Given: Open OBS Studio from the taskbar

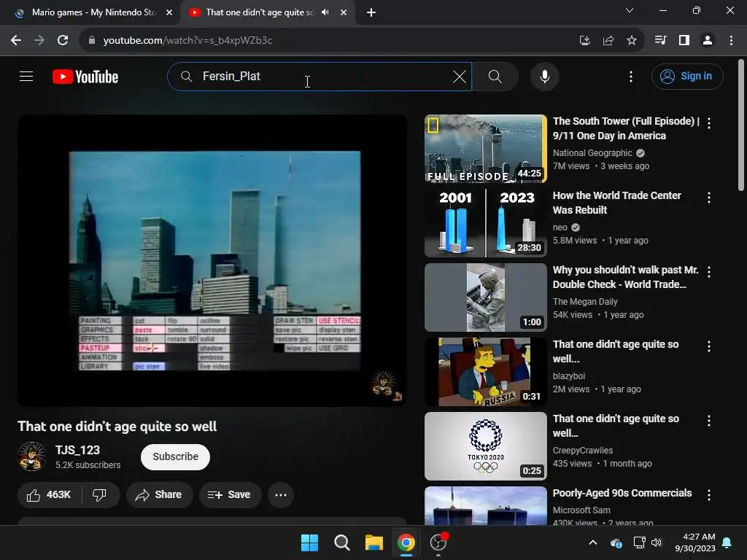Looking at the screenshot, I should (x=438, y=542).
